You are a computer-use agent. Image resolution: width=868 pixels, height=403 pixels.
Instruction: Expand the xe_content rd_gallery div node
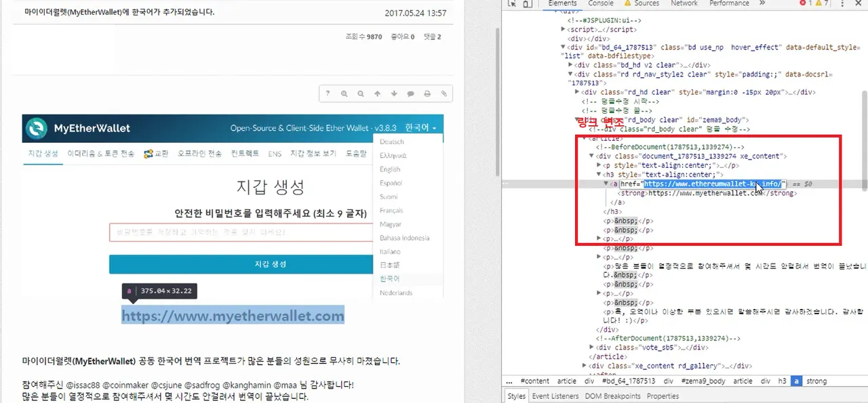pyautogui.click(x=585, y=365)
